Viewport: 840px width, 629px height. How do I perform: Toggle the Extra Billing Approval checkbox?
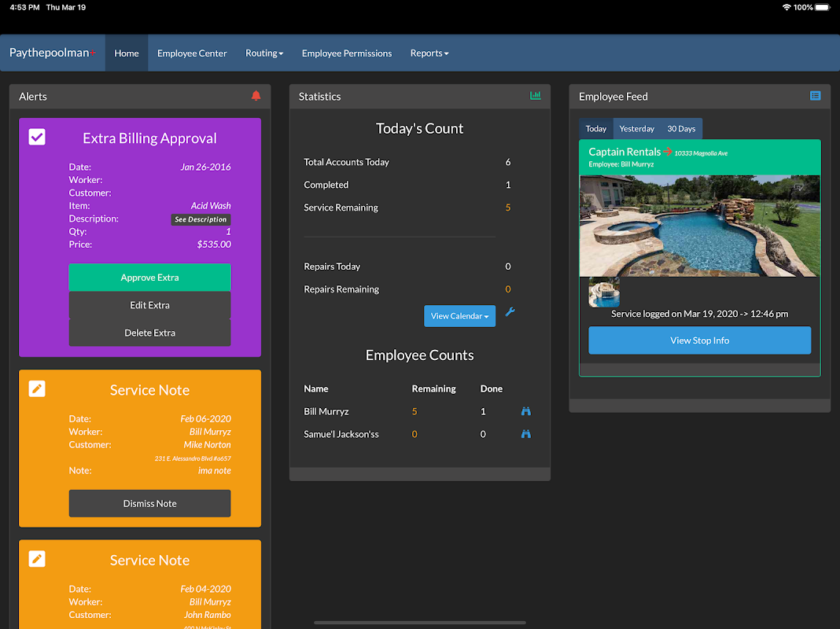(37, 137)
